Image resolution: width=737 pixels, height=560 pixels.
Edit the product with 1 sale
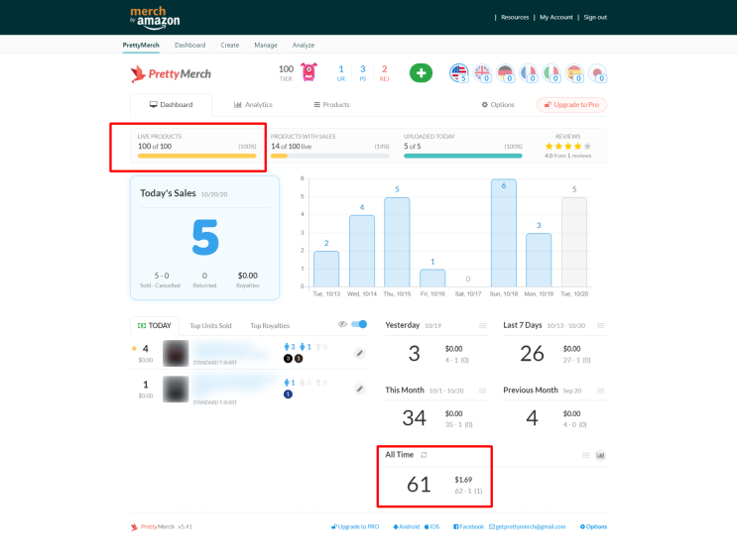(x=359, y=389)
